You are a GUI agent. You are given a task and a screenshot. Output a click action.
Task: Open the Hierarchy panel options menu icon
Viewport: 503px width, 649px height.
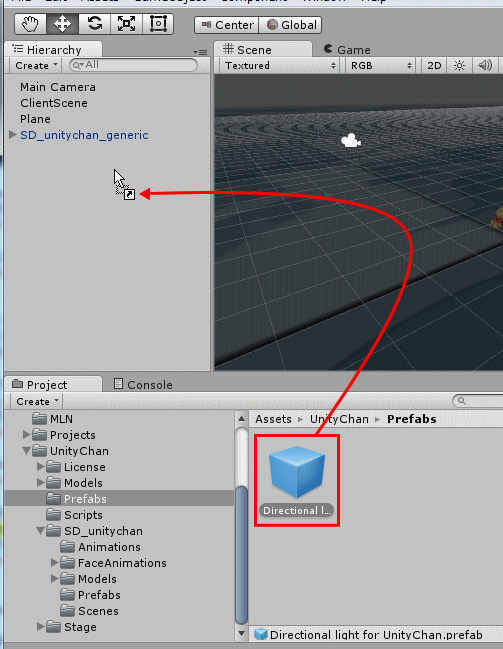(x=200, y=52)
